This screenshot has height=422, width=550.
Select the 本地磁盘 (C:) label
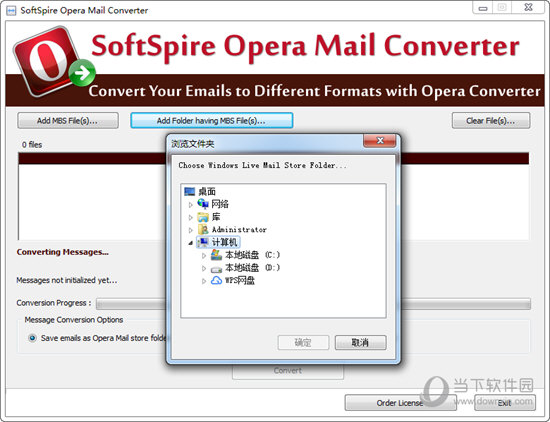coord(252,255)
